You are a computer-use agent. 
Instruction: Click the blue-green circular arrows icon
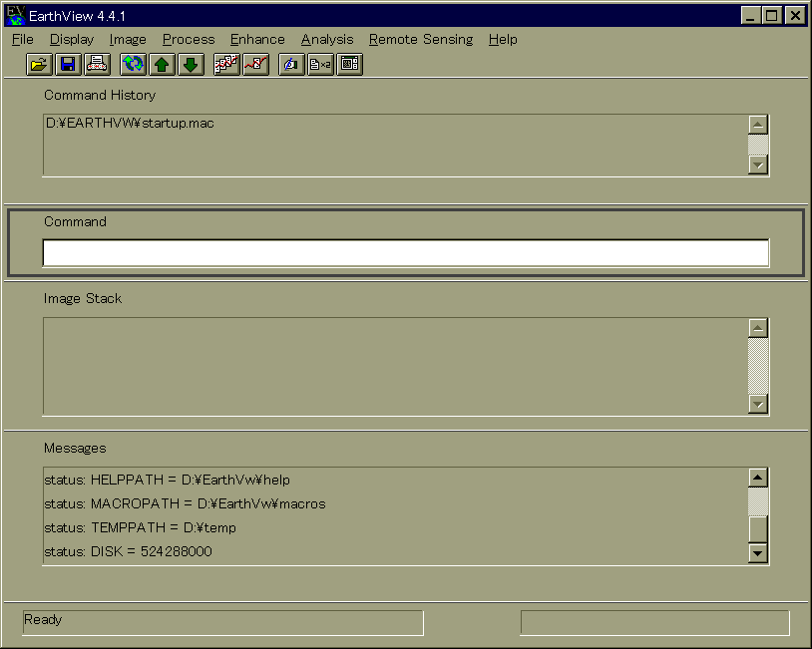pyautogui.click(x=133, y=65)
